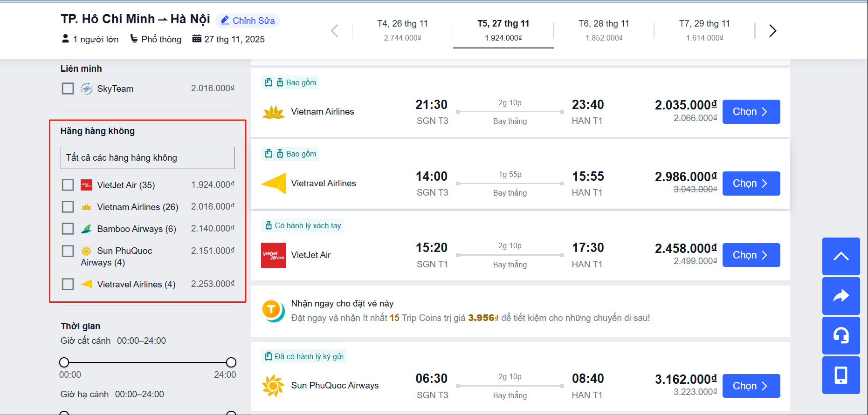Screen dimensions: 868x415
Task: Click the mobile app icon
Action: coord(841,375)
